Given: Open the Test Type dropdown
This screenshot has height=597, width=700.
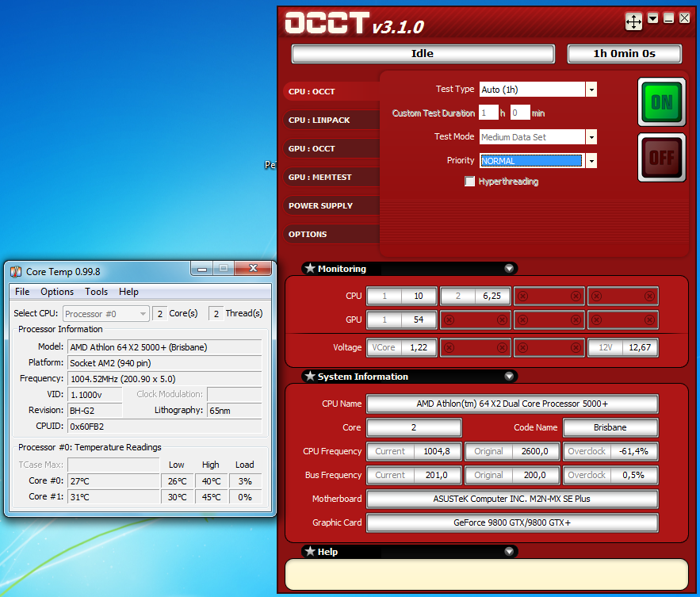Looking at the screenshot, I should tap(591, 90).
